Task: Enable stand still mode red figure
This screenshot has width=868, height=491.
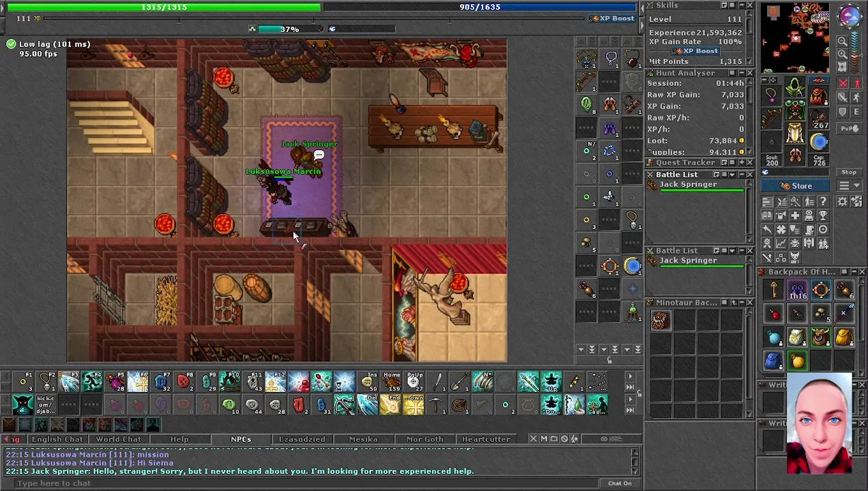Action: pos(857,83)
